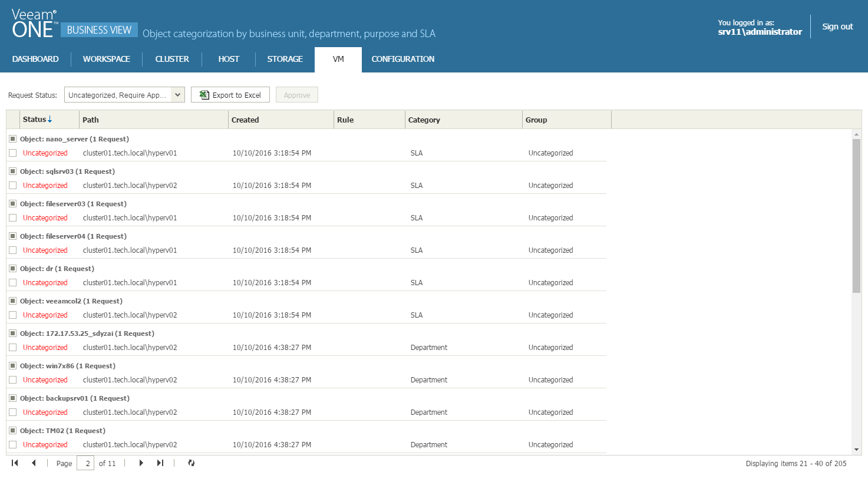
Task: Collapse the veeamcol2 object group
Action: click(13, 301)
